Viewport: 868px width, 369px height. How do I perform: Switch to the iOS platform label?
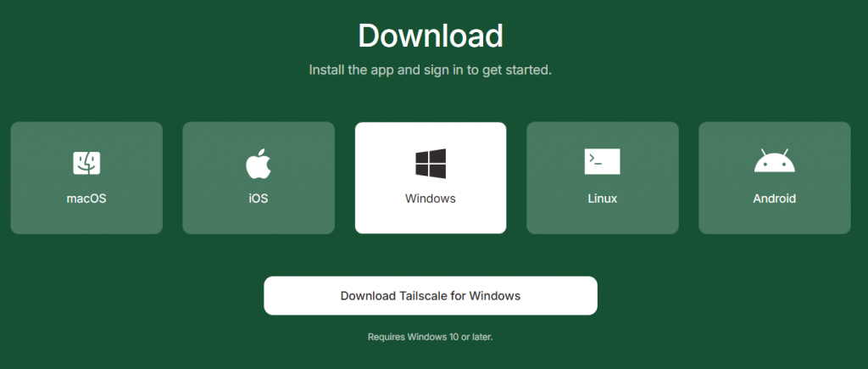point(259,198)
